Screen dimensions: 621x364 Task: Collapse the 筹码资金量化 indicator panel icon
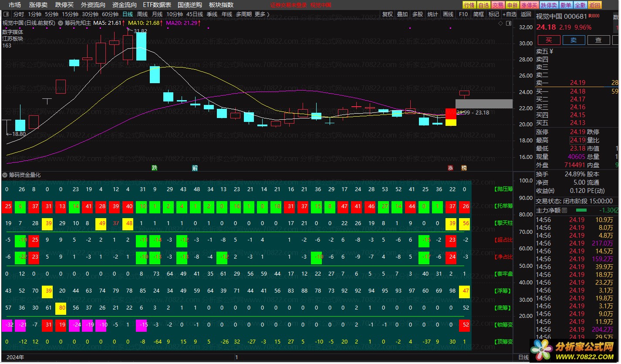5,175
